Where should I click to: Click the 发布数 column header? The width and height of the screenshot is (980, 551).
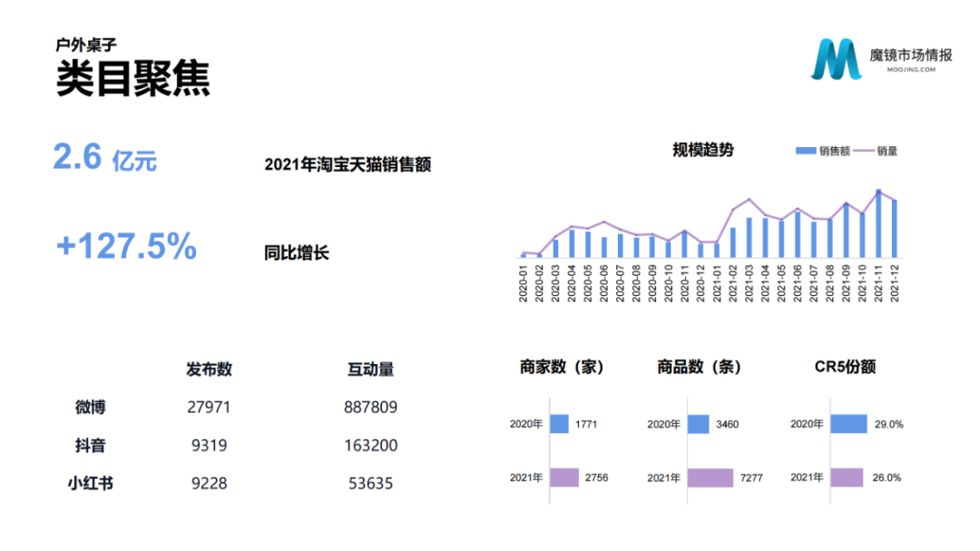[x=209, y=369]
